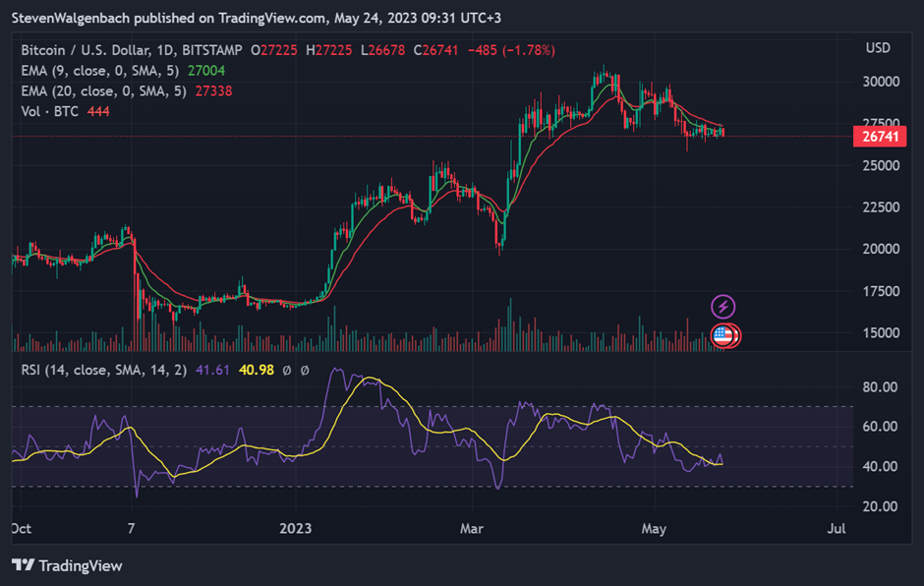
Task: Click the TradingView logo at bottom left
Action: (x=67, y=565)
